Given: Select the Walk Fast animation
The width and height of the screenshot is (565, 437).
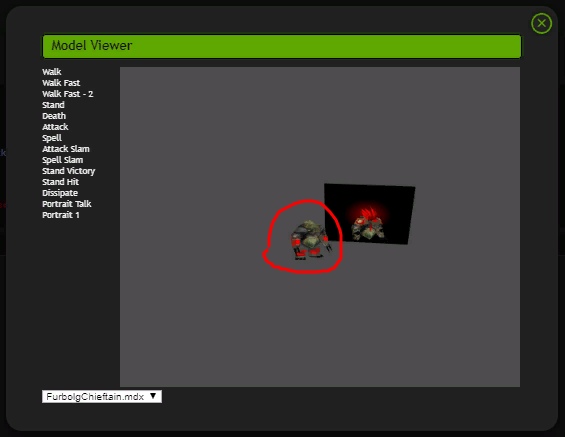Looking at the screenshot, I should pyautogui.click(x=61, y=83).
